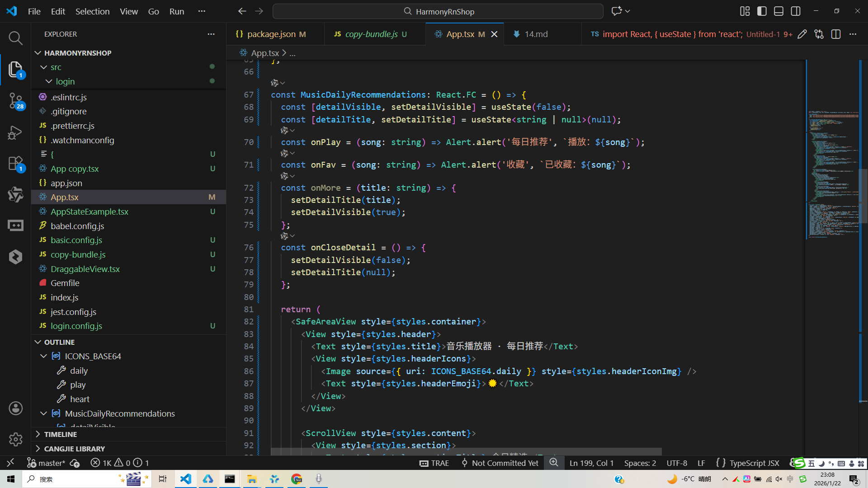
Task: Toggle the secondary side bar layout button
Action: pos(796,11)
